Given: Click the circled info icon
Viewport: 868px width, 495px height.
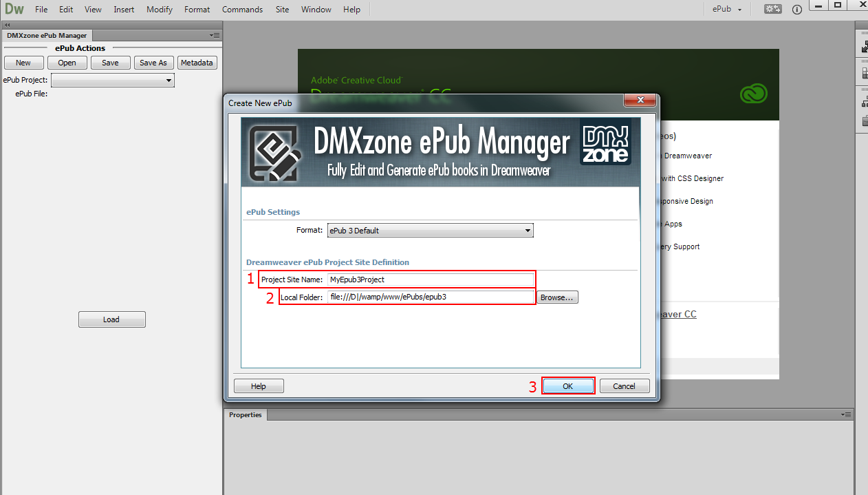Looking at the screenshot, I should (x=797, y=10).
